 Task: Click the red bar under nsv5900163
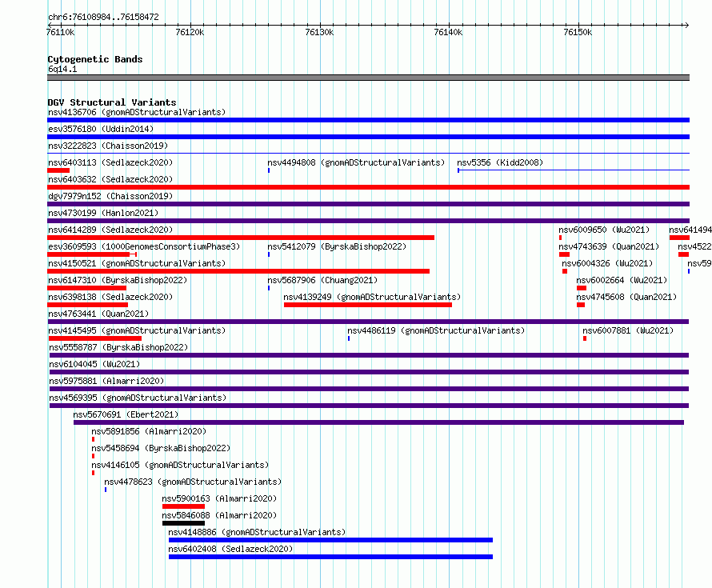(x=183, y=506)
